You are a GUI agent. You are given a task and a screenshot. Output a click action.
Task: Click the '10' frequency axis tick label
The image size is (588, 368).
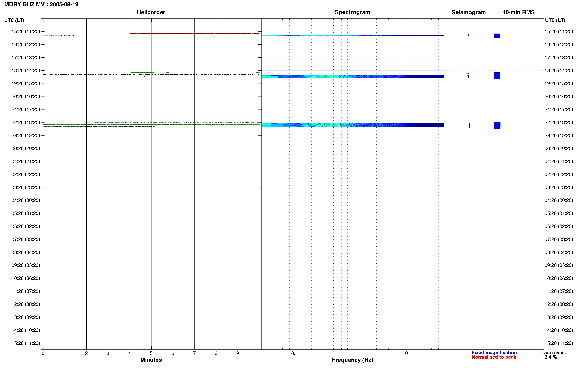(405, 353)
